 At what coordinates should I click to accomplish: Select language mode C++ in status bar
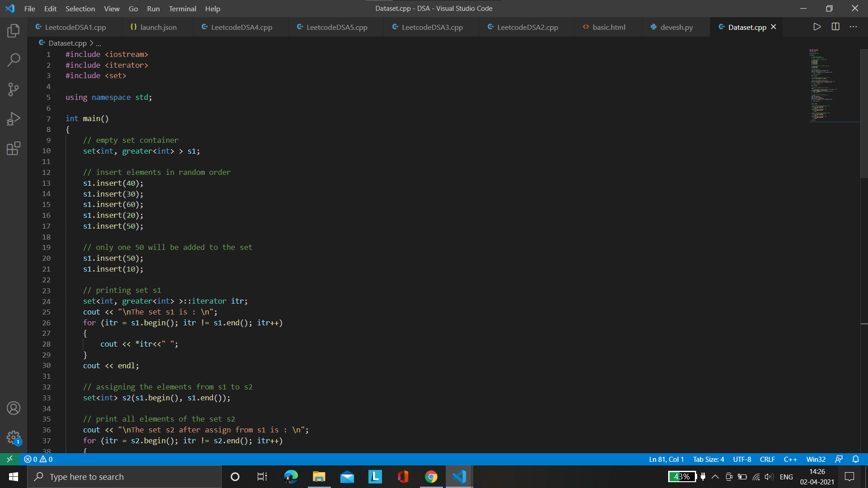790,459
